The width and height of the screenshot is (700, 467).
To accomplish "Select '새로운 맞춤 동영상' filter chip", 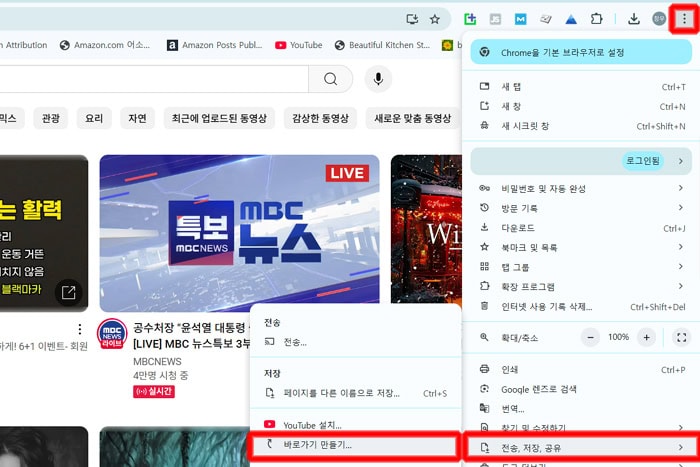I will point(412,118).
